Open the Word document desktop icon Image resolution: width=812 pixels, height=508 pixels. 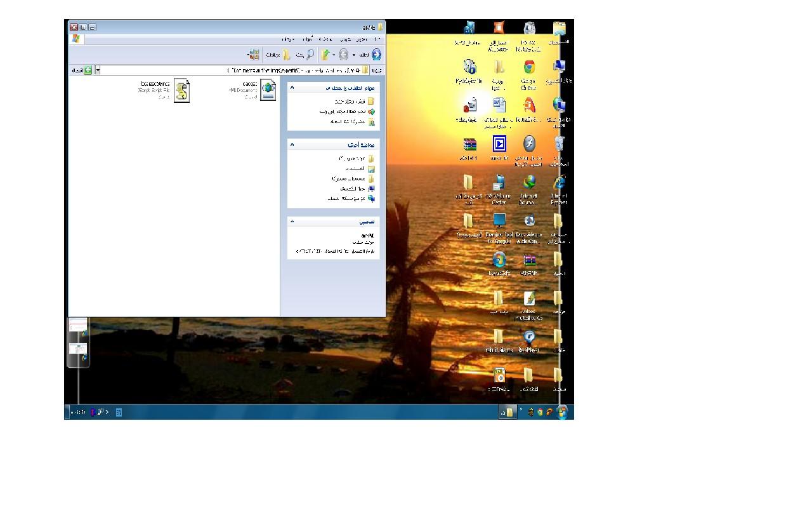click(x=499, y=105)
